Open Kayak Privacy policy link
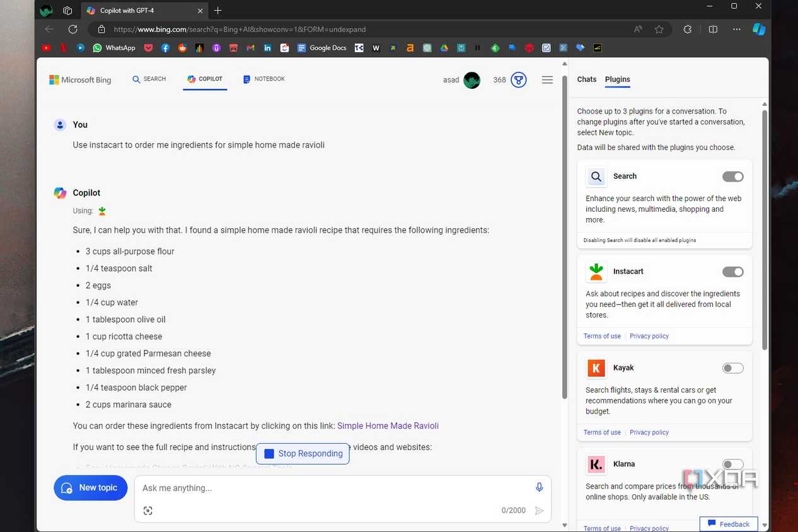Image resolution: width=798 pixels, height=532 pixels. click(x=649, y=432)
